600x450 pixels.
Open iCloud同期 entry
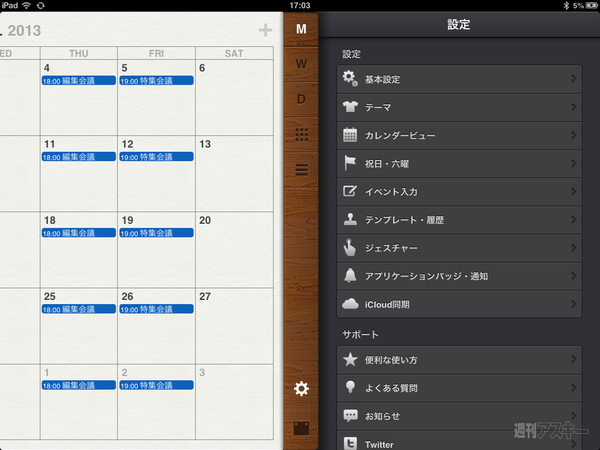459,304
